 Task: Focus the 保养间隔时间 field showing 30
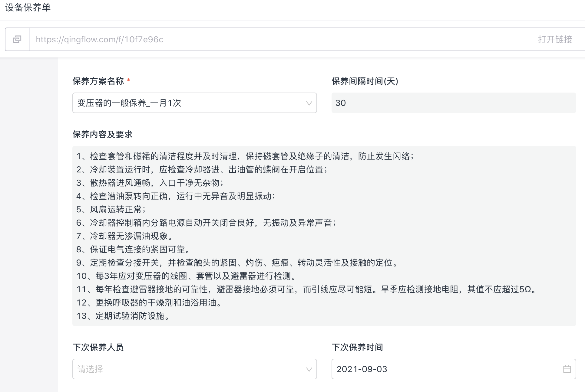pos(453,103)
